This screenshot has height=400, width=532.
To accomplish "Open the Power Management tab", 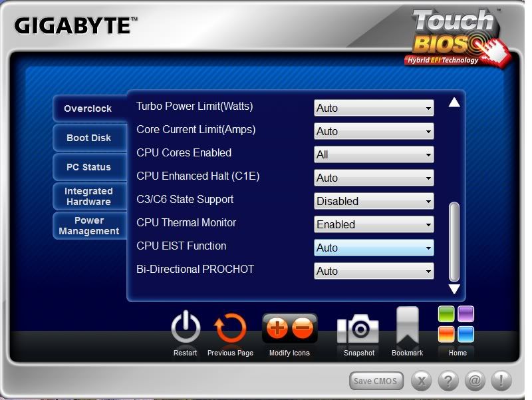I will pyautogui.click(x=89, y=226).
